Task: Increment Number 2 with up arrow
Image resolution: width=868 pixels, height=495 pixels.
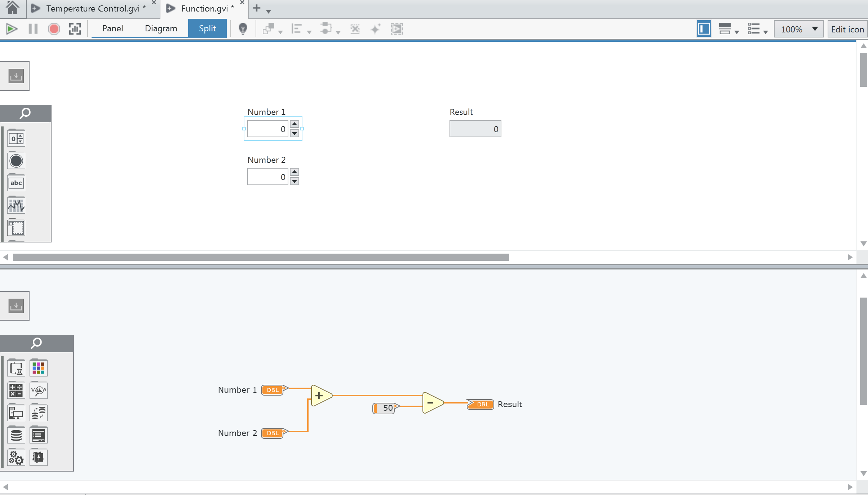Action: [294, 172]
